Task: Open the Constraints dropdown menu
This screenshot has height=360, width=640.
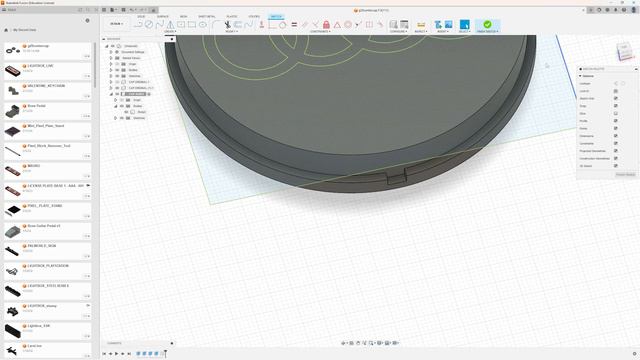Action: [320, 31]
